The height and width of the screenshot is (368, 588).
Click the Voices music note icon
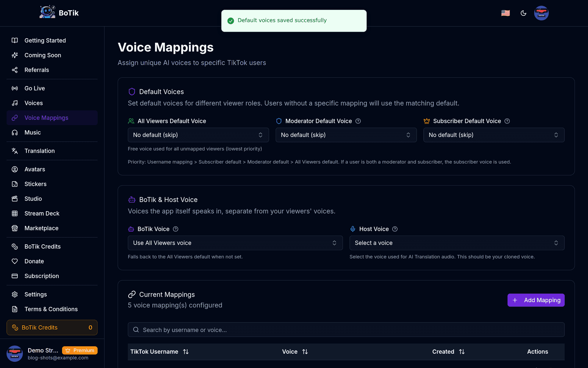pos(15,103)
